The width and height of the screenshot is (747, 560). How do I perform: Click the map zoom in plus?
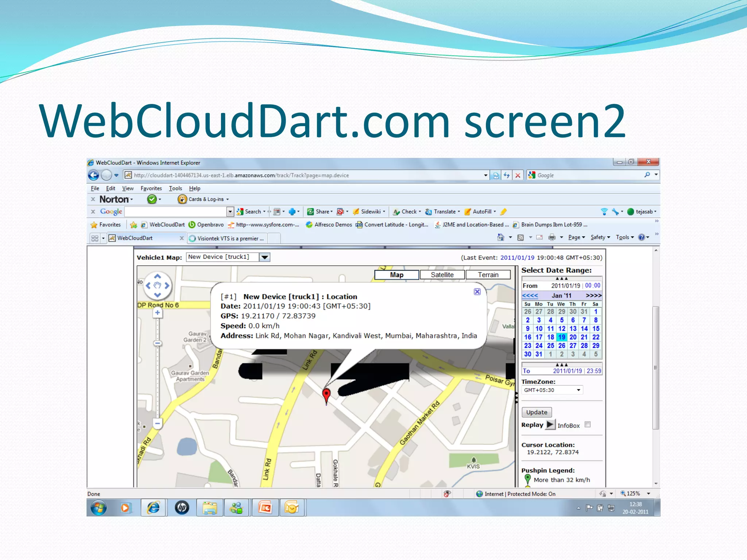click(x=158, y=312)
